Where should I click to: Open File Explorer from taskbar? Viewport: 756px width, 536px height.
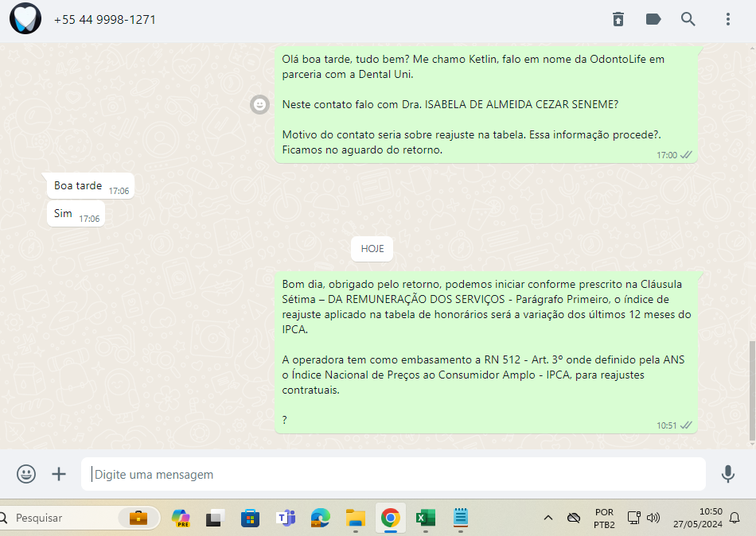click(x=356, y=518)
